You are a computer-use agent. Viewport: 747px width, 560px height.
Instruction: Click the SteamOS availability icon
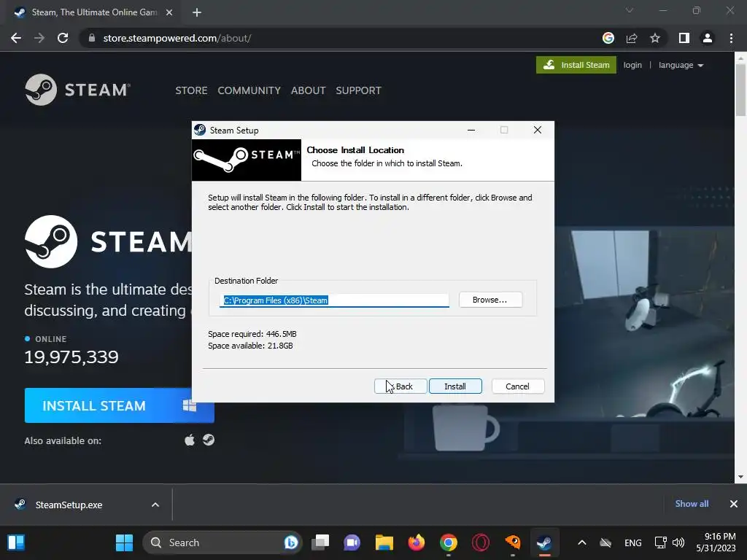pos(209,440)
